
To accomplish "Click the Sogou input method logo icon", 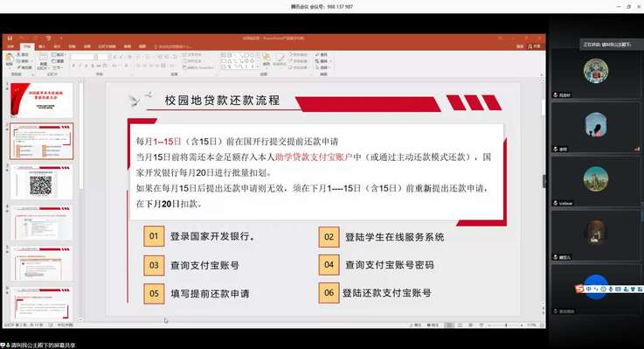I will tap(579, 289).
